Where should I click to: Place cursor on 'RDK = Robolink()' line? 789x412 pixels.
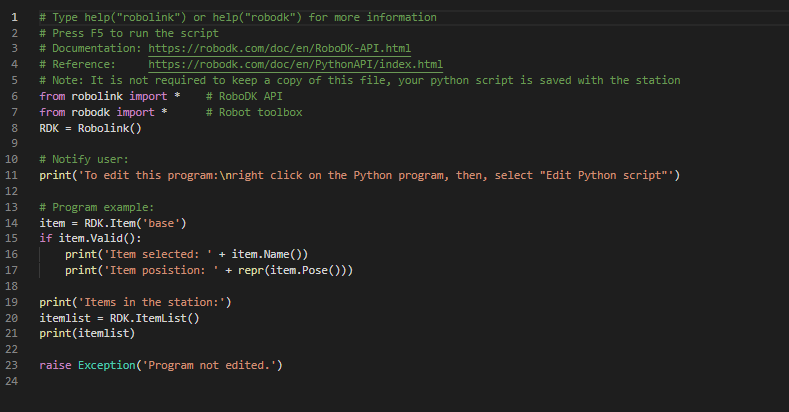(x=90, y=128)
